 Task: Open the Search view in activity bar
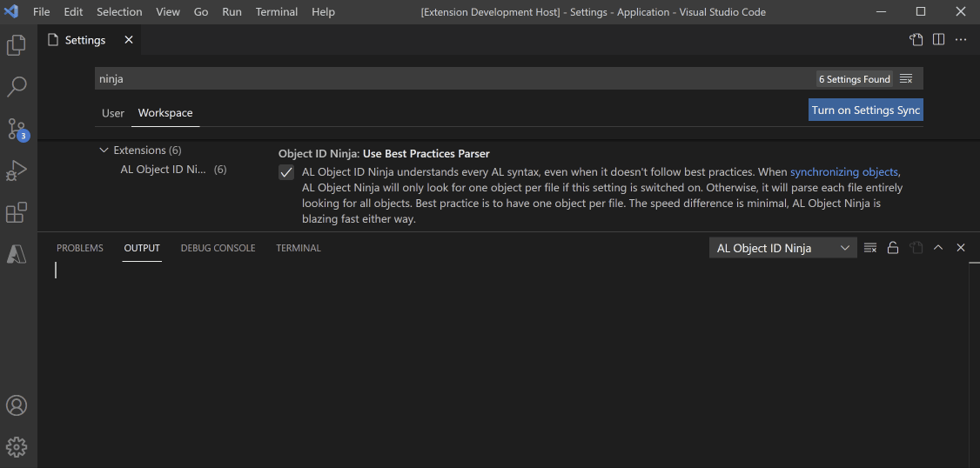tap(17, 87)
